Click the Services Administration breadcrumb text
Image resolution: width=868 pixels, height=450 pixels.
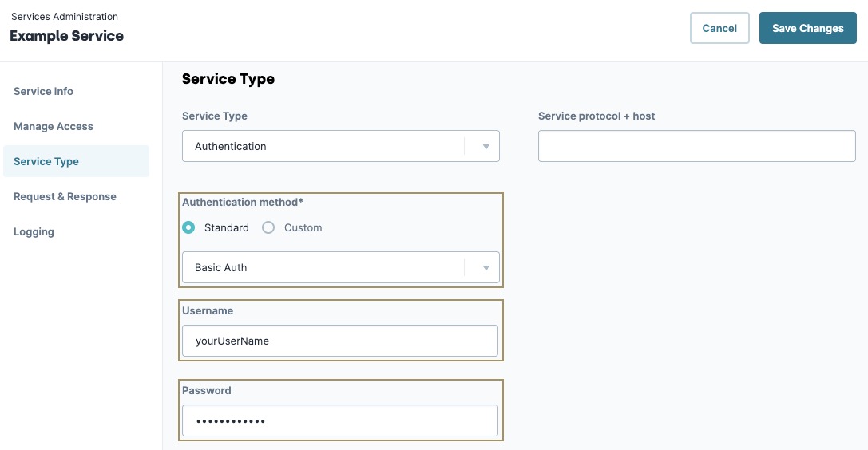[64, 17]
